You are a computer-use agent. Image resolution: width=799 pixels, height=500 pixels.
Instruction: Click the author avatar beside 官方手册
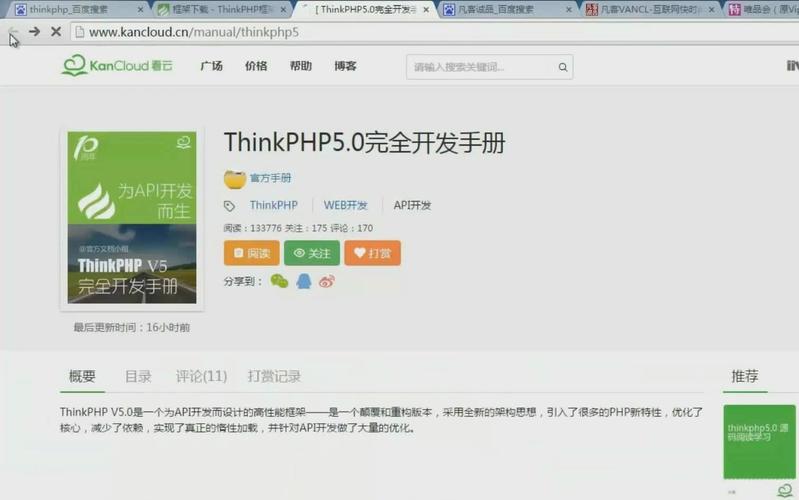pos(234,178)
